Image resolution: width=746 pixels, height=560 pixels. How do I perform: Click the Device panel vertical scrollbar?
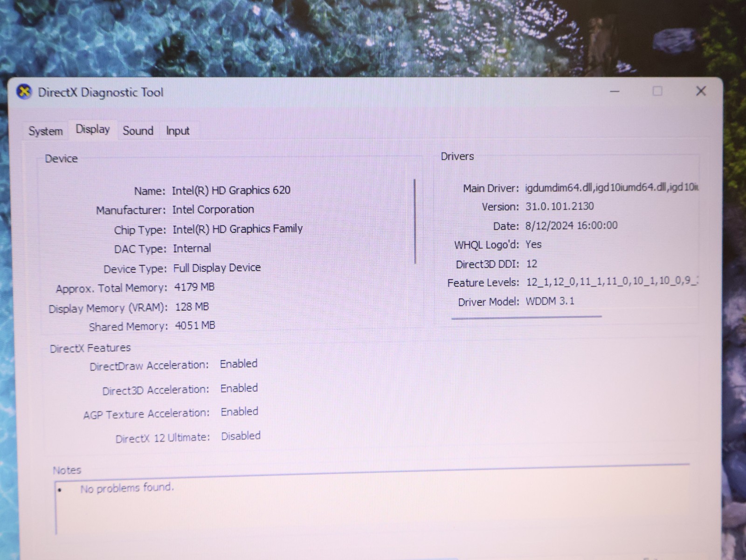click(414, 221)
